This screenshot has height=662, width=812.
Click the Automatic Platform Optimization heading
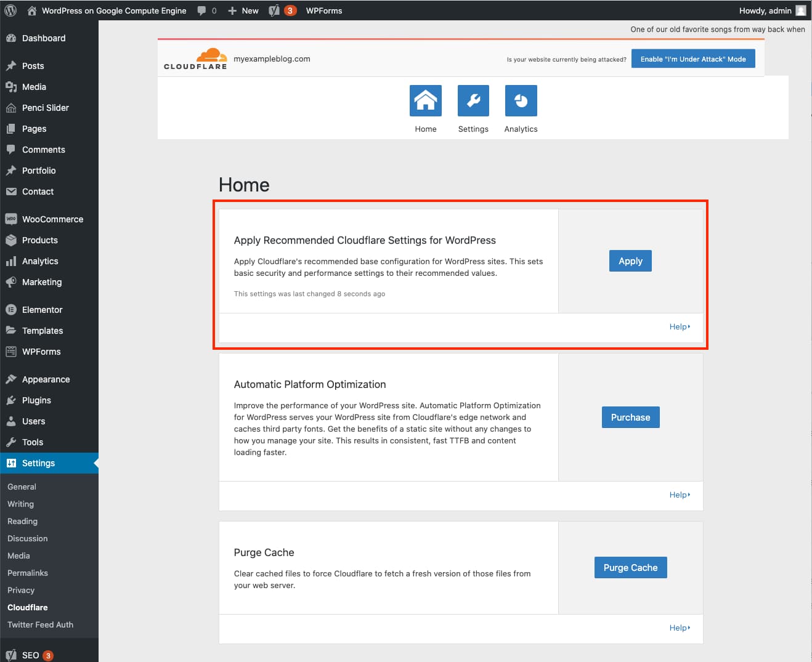click(x=310, y=384)
